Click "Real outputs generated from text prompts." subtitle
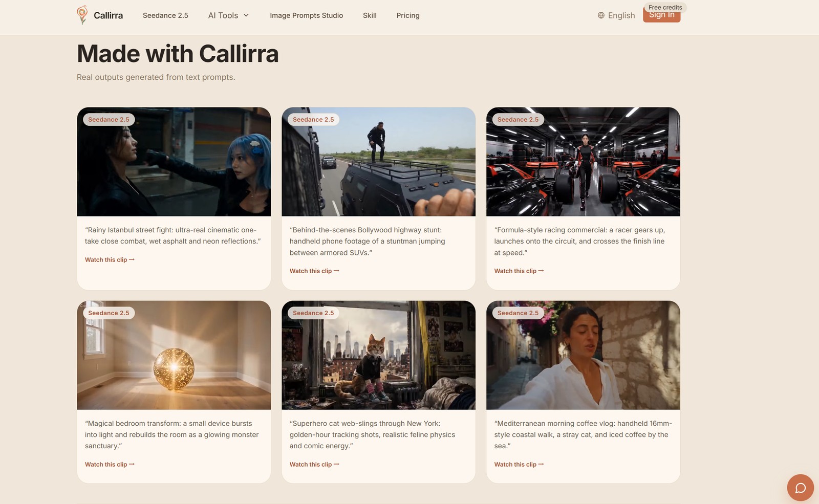 pos(156,77)
